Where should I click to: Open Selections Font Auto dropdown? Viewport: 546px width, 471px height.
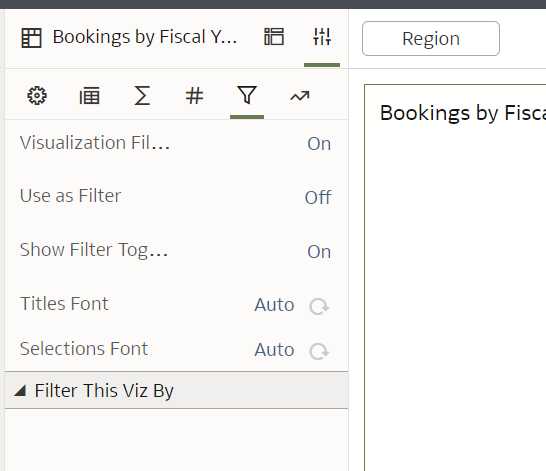[274, 350]
